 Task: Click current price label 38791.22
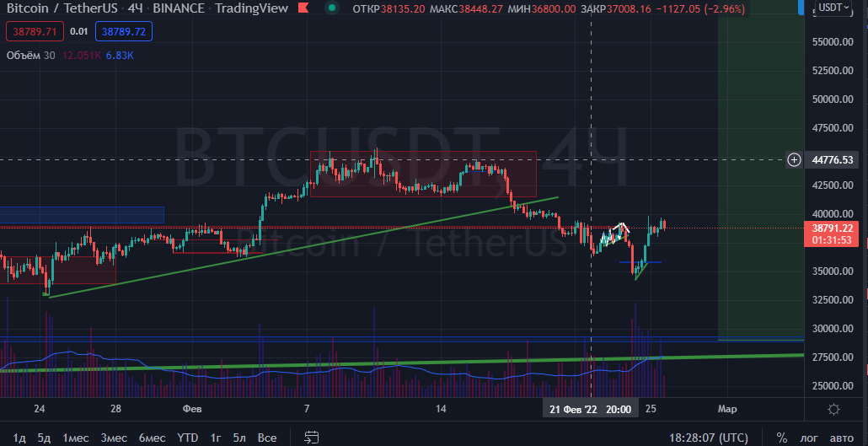pos(832,228)
